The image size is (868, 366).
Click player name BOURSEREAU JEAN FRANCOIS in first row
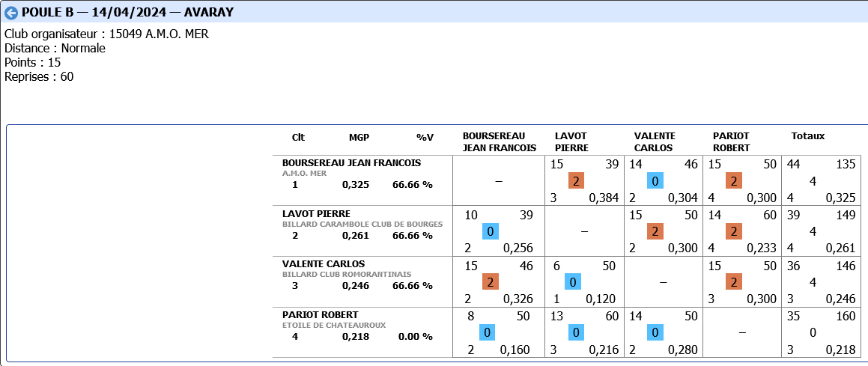tap(351, 163)
